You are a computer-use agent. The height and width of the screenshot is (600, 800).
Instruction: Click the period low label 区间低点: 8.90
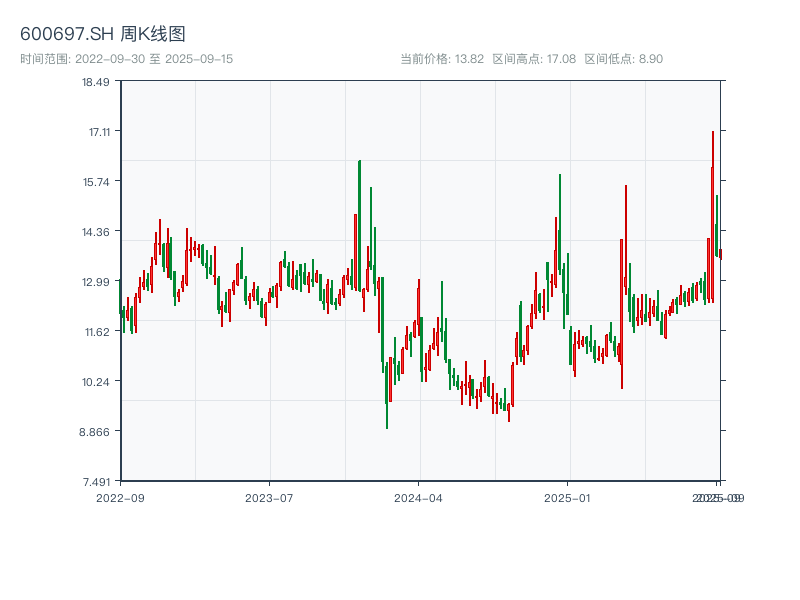click(623, 59)
